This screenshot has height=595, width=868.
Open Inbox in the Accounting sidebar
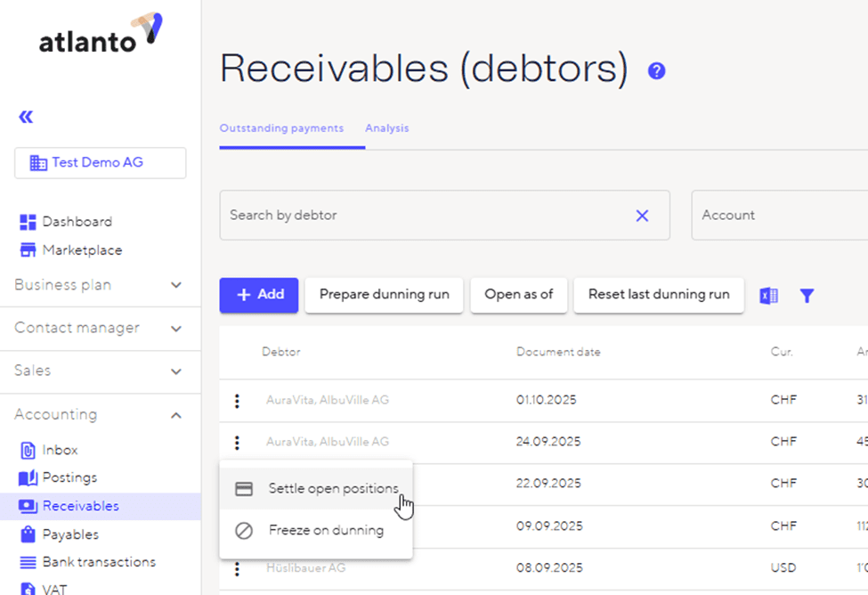pos(60,450)
